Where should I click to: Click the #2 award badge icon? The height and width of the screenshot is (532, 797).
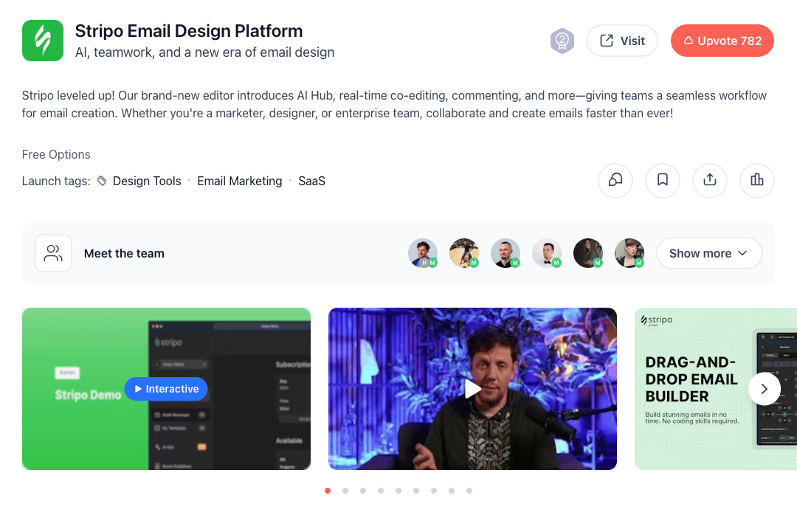point(562,41)
